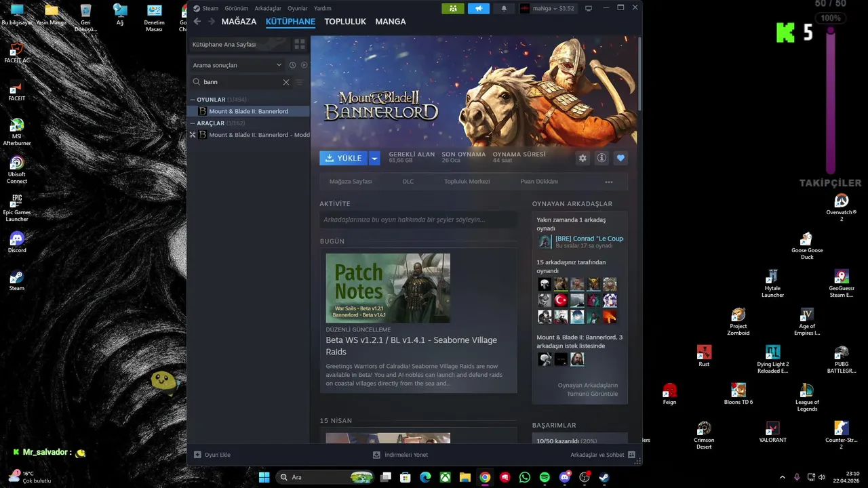
Task: Open advanced library filter options icon
Action: point(299,82)
